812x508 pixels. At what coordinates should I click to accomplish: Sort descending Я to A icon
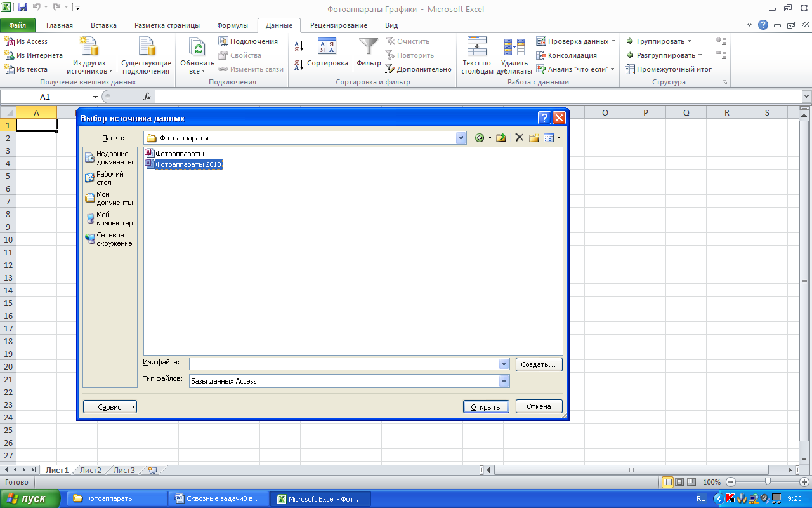(x=299, y=65)
